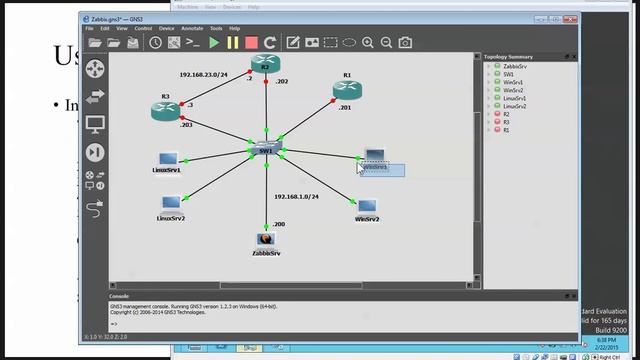Open console to all devices icon
This screenshot has width=640, height=360.
193,42
